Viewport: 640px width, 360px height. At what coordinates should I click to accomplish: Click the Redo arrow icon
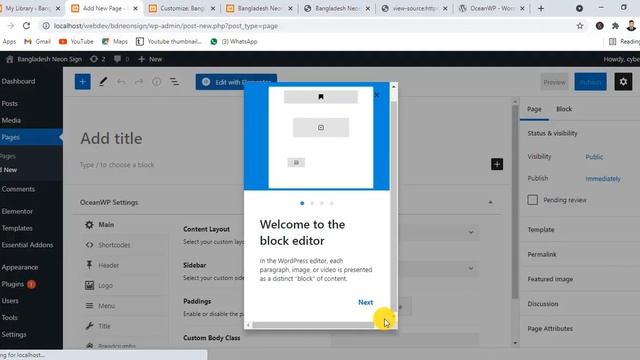[x=139, y=82]
